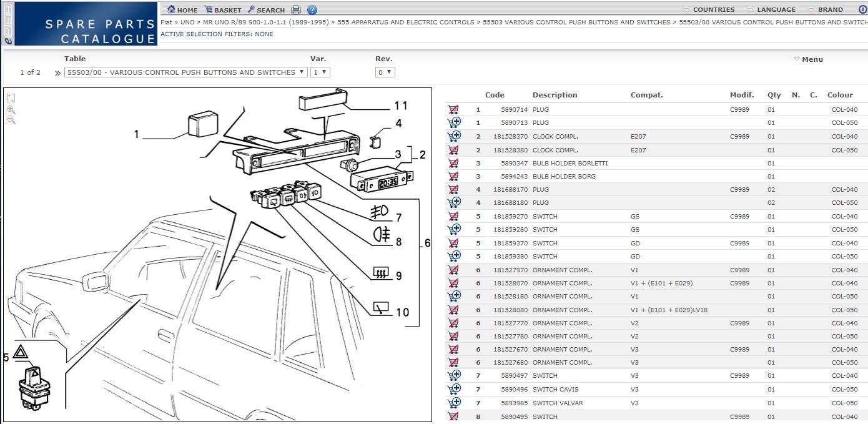Open the Var. dropdown
Image resolution: width=868 pixels, height=424 pixels.
(320, 72)
